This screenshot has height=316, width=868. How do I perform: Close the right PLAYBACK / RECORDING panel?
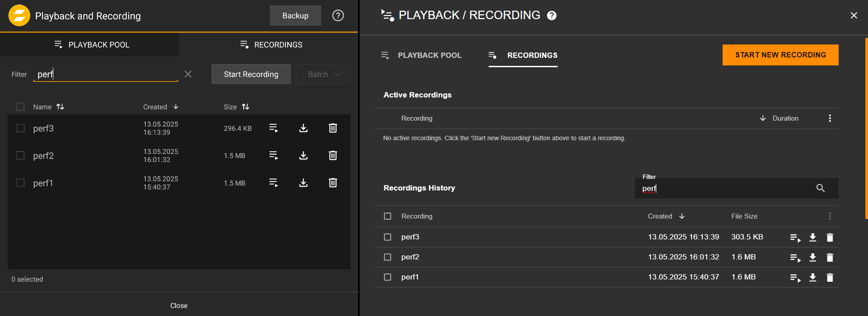pyautogui.click(x=854, y=16)
